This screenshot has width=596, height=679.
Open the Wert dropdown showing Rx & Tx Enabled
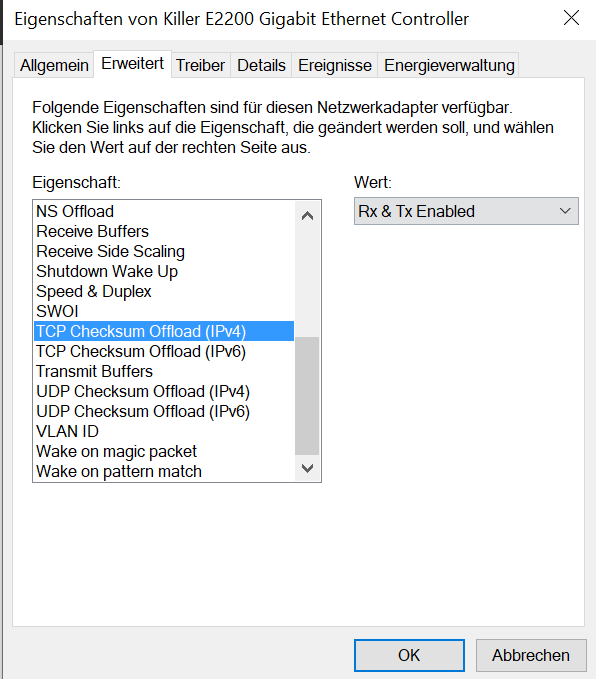click(466, 211)
